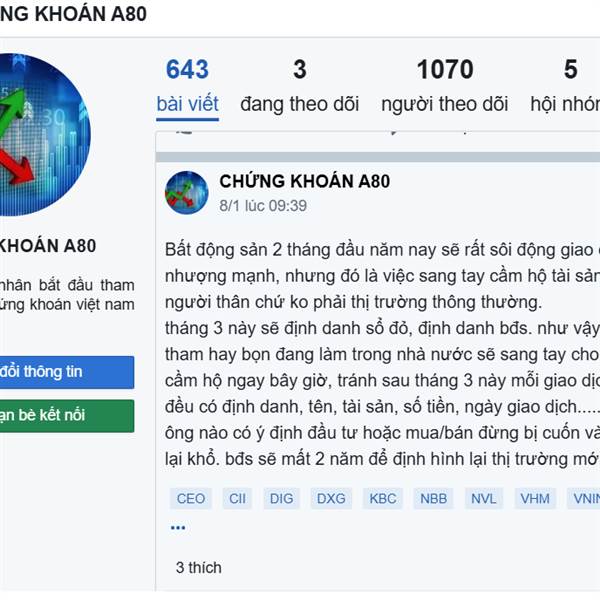
Task: Select the CEO stock tag
Action: click(190, 498)
